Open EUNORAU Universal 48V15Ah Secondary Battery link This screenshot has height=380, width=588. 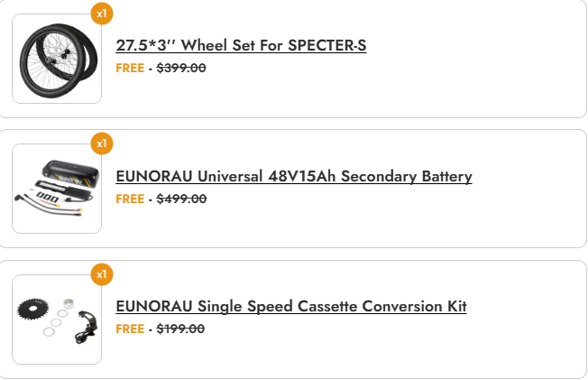tap(294, 176)
